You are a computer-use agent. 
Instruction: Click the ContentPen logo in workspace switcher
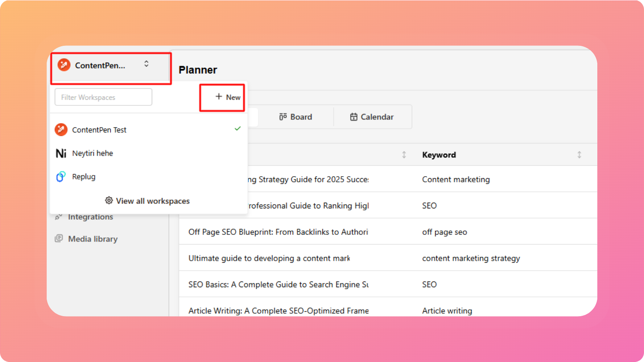click(64, 65)
